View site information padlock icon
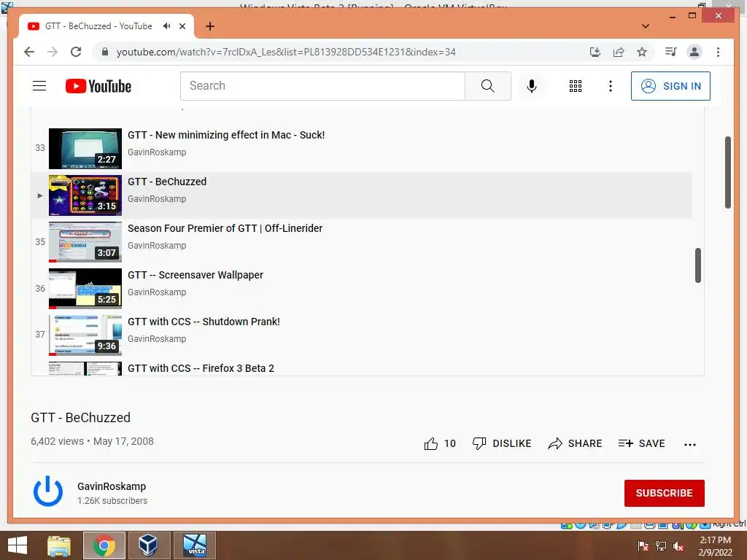Screen dimensions: 747x560 click(x=105, y=52)
